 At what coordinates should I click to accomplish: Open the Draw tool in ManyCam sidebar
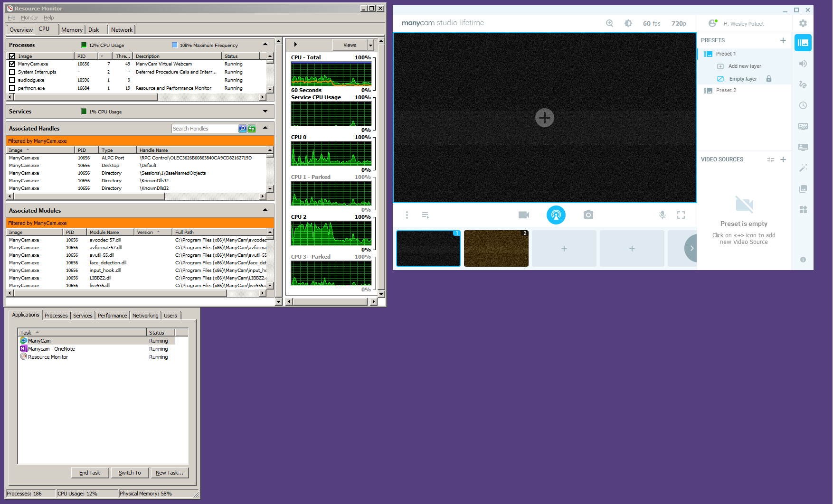pyautogui.click(x=803, y=84)
